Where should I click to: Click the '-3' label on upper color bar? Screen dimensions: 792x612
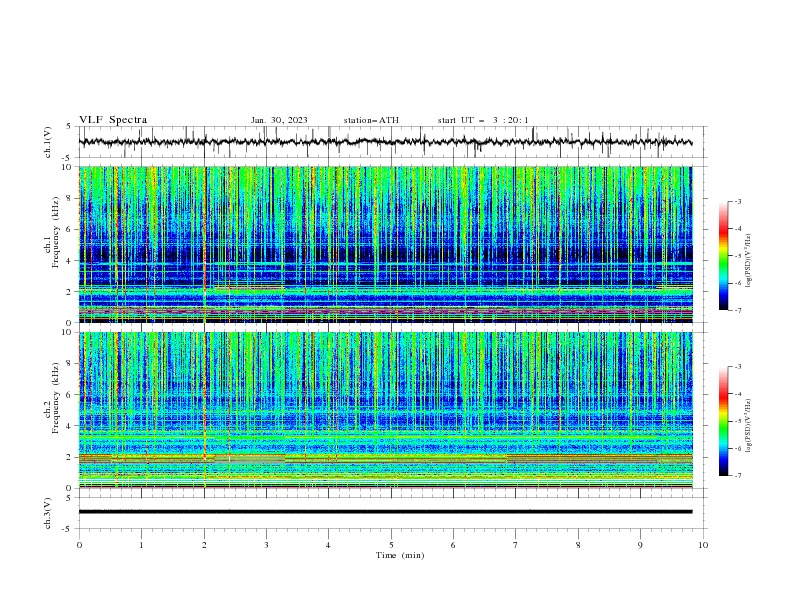tap(738, 201)
